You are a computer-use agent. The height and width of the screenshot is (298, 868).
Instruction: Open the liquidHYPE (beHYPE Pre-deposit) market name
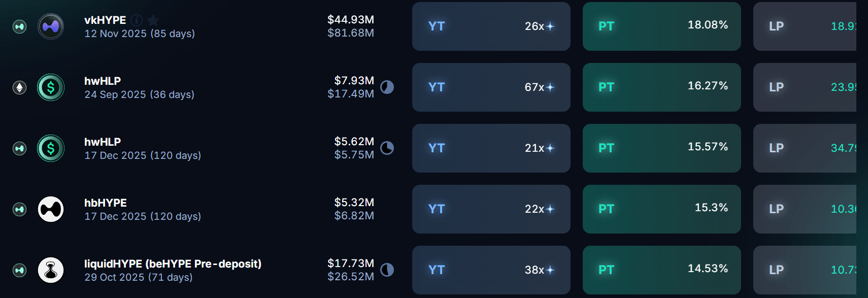[173, 263]
